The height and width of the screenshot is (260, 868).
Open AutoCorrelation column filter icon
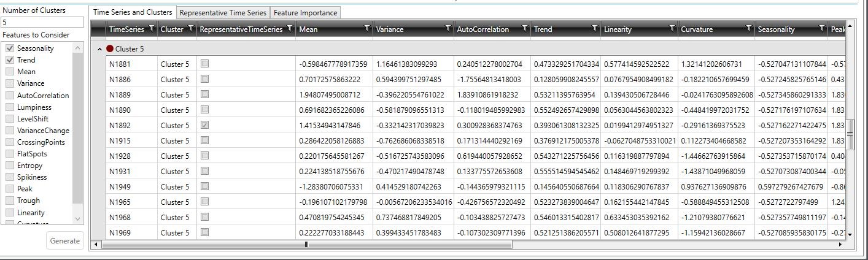pos(525,28)
